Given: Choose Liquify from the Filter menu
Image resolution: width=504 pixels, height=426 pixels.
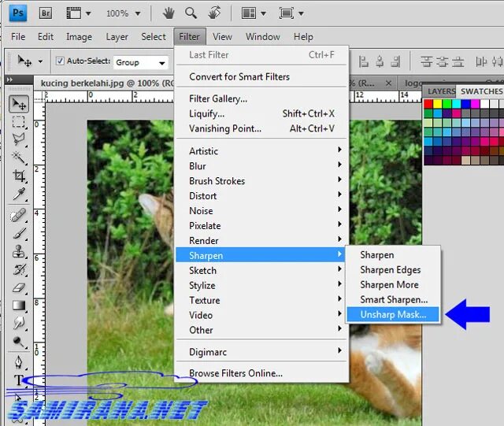Looking at the screenshot, I should pos(261,113).
